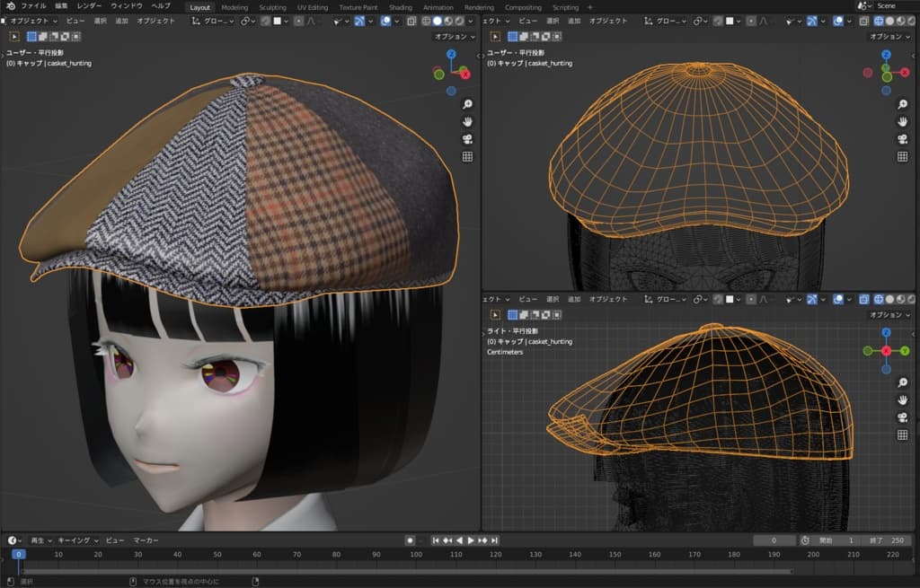Image resolution: width=920 pixels, height=588 pixels.
Task: Expand the オプション dropdown in the main viewport
Action: point(454,37)
